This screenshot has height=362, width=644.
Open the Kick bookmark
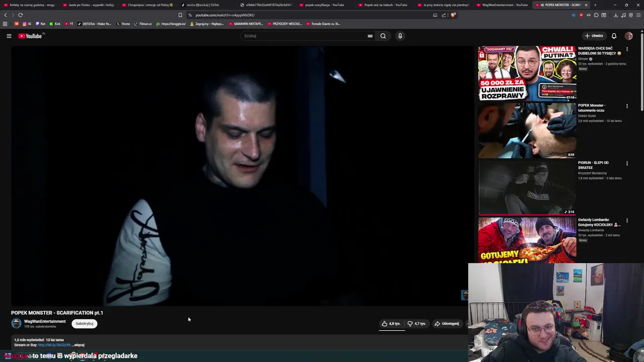coord(55,24)
